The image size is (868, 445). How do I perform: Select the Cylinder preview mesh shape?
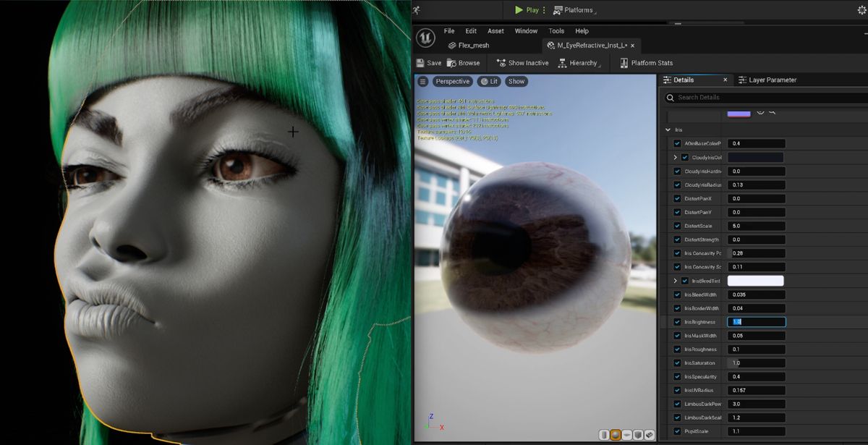point(605,435)
